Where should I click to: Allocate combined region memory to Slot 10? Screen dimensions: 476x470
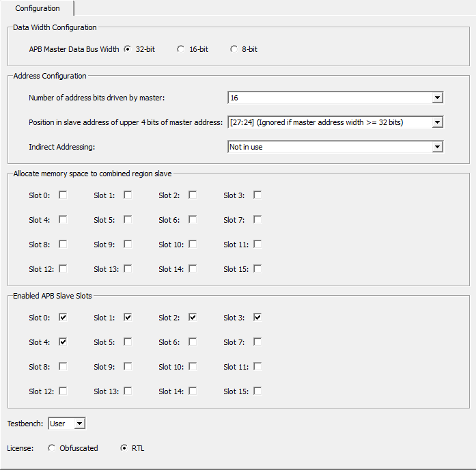coord(193,244)
